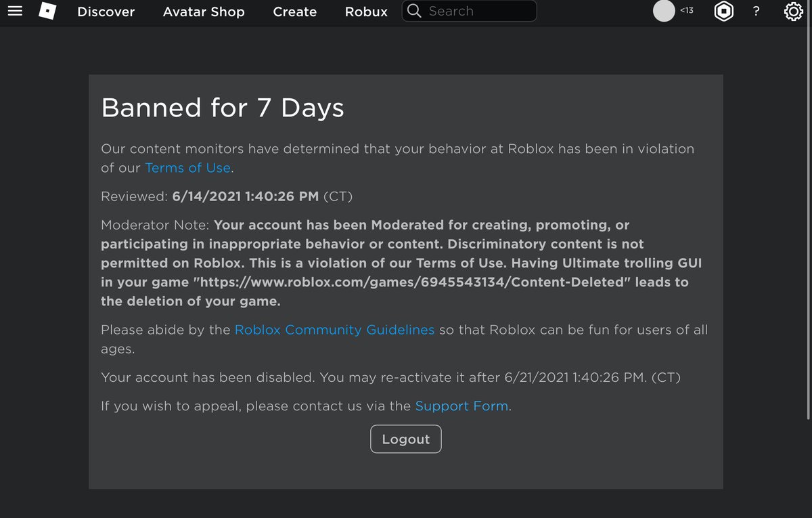Click the Robux currency hexagon icon
The width and height of the screenshot is (812, 518).
click(723, 11)
